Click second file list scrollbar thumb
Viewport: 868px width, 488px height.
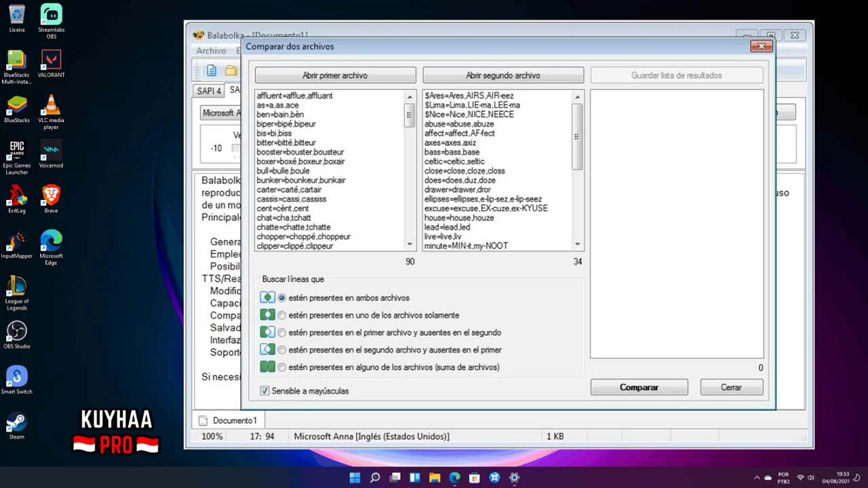click(x=578, y=136)
